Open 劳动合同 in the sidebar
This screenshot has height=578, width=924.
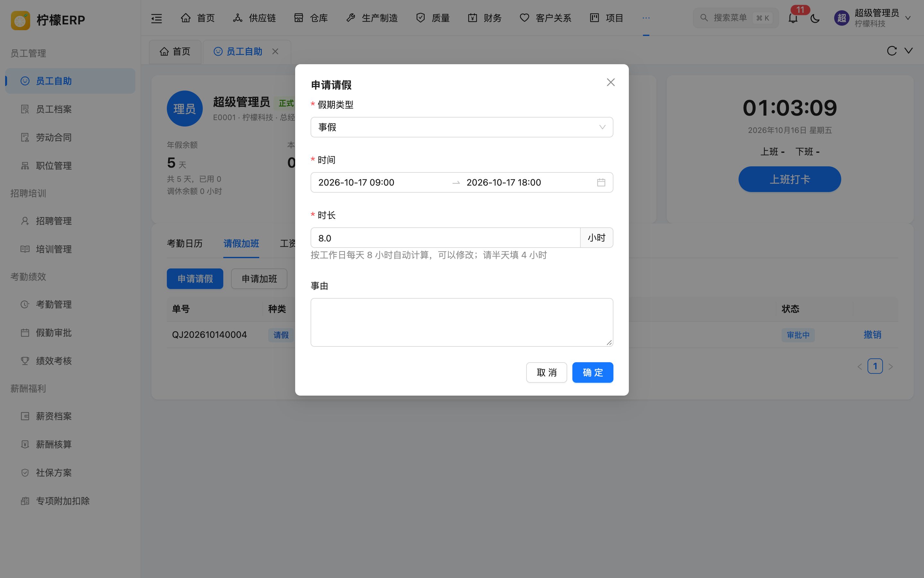click(70, 138)
